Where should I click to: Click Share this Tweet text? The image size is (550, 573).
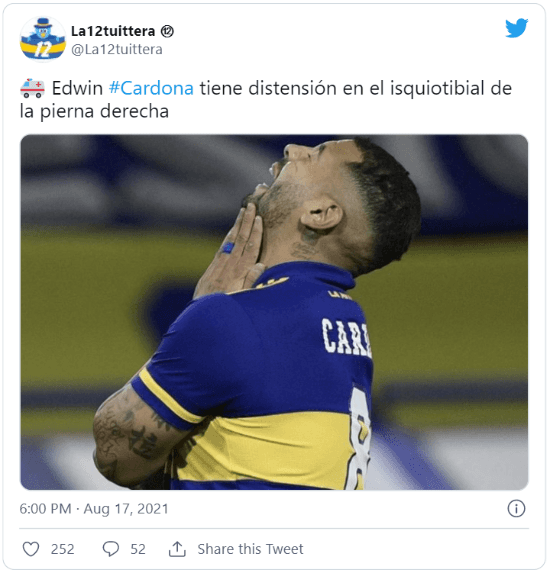[x=250, y=549]
